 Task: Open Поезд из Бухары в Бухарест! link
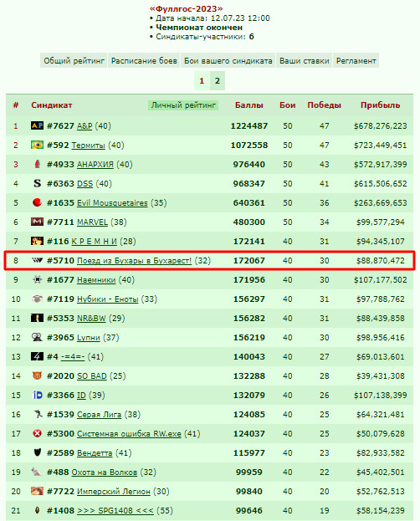135,261
